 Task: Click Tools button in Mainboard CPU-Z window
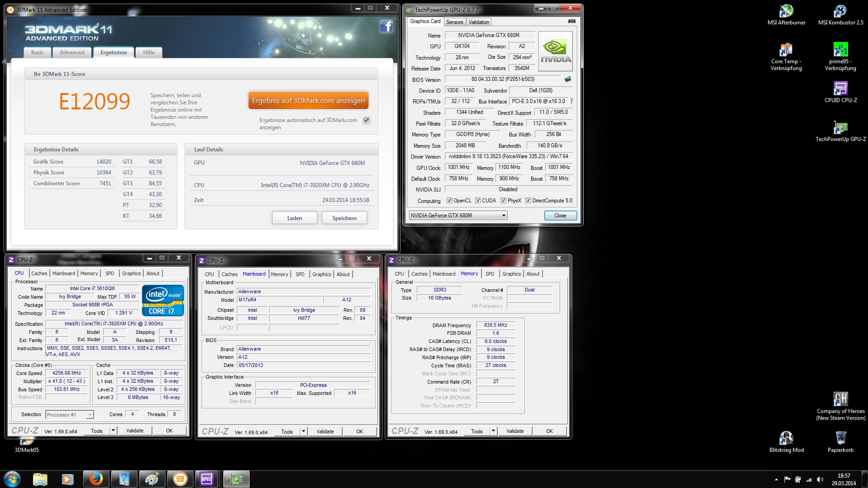[287, 432]
